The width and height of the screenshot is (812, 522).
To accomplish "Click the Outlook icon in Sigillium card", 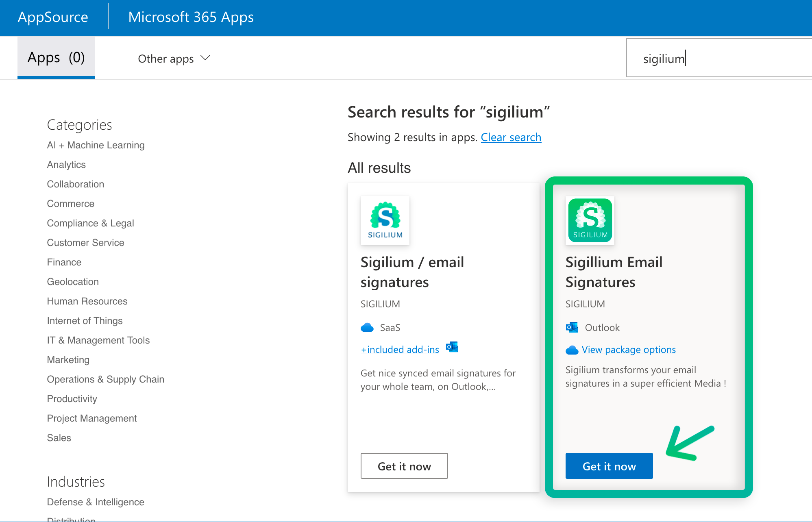I will [x=572, y=328].
